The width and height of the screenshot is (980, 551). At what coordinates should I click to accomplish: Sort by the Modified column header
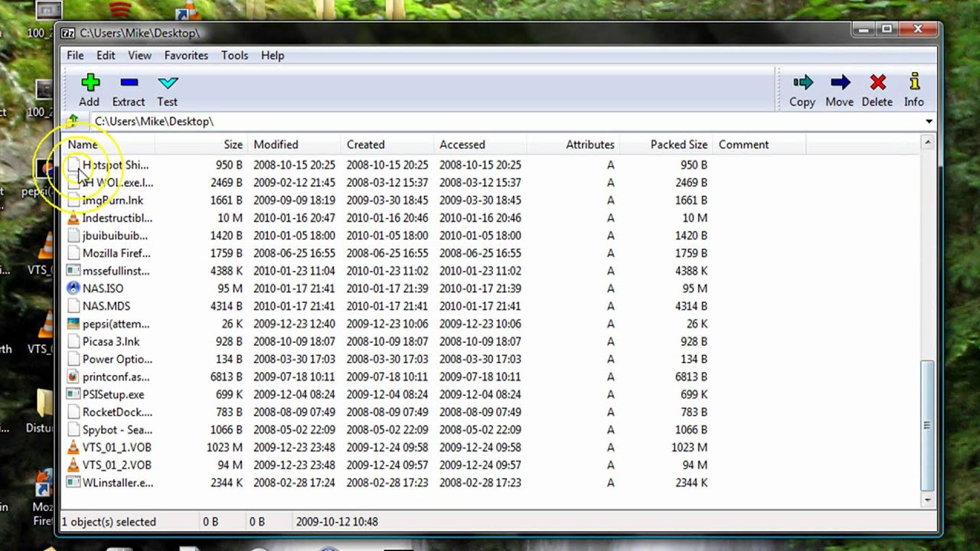coord(294,145)
